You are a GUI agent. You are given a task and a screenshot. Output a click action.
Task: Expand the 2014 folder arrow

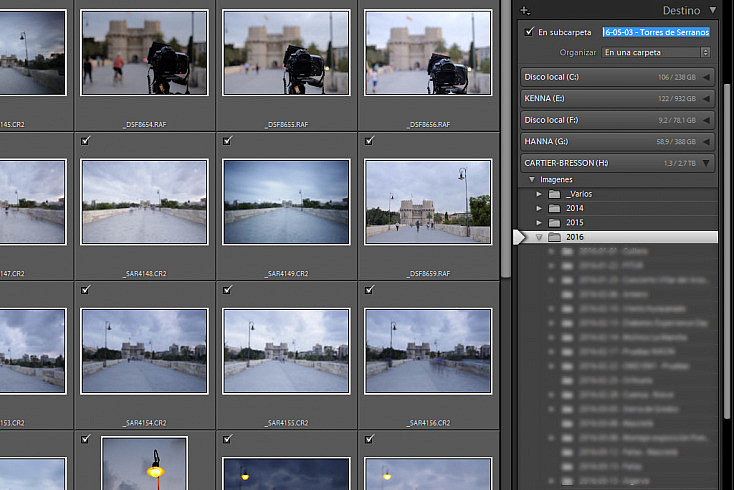539,208
